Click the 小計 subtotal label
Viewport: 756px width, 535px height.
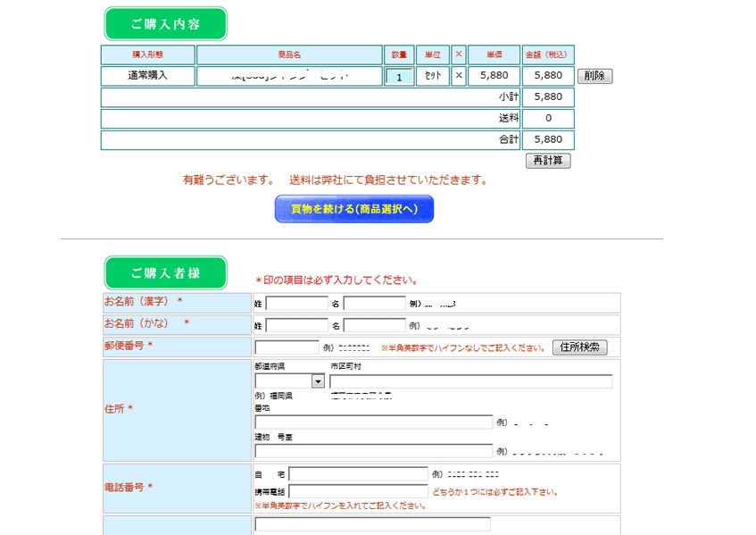coord(509,97)
